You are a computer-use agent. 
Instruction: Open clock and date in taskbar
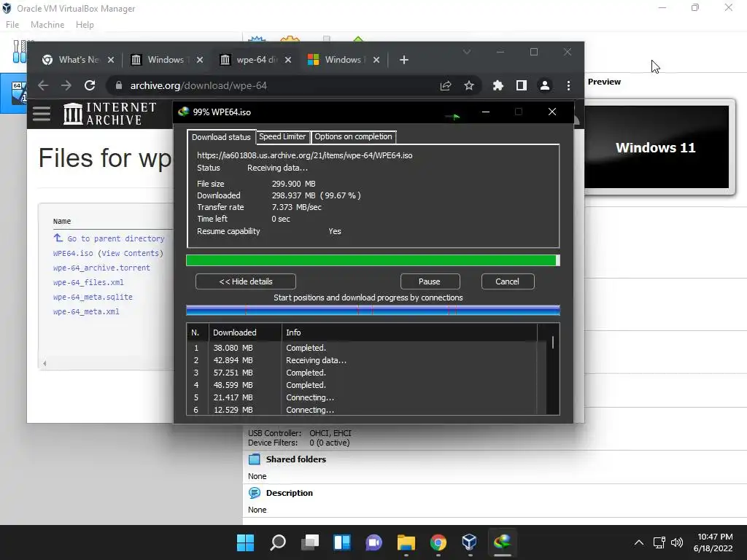click(x=713, y=542)
